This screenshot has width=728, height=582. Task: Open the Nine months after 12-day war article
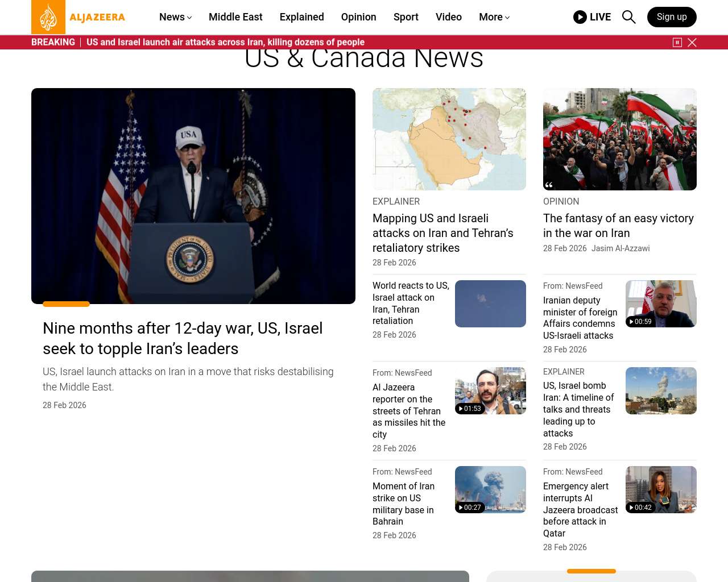point(183,338)
